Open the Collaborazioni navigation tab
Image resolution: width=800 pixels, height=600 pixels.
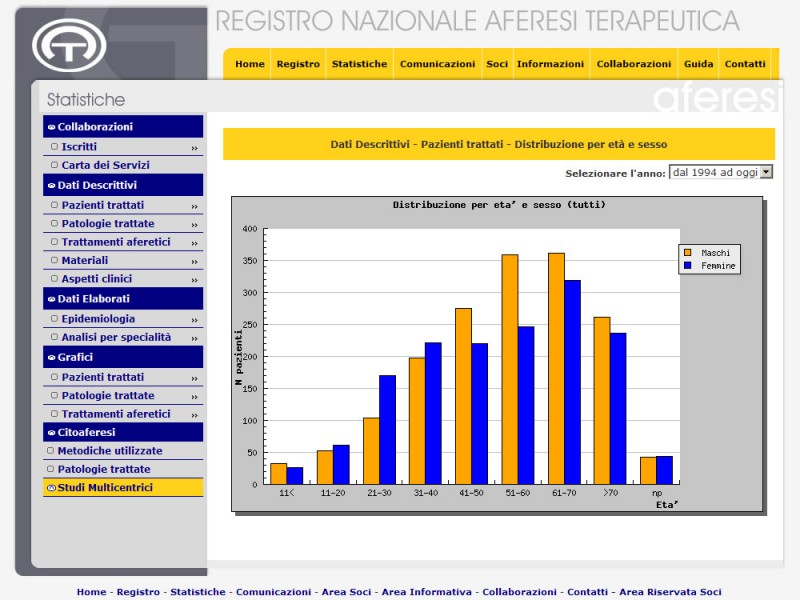click(634, 64)
